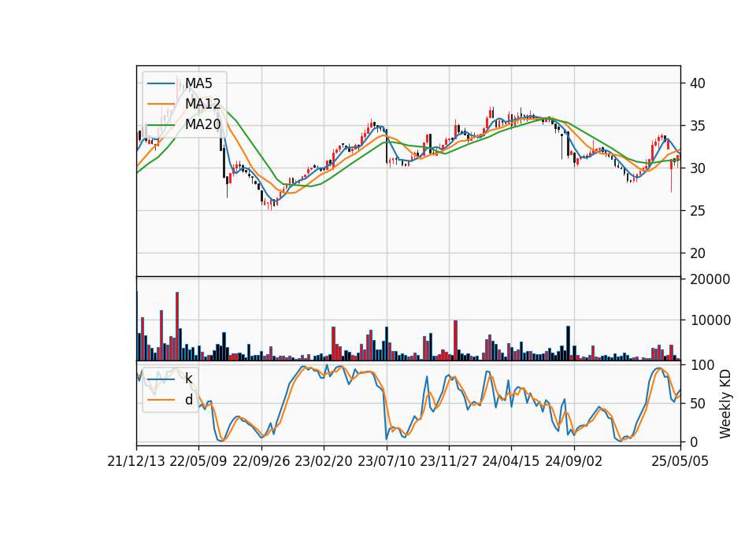The width and height of the screenshot is (756, 543).
Task: Click the orange d legend line sample
Action: [x=161, y=400]
